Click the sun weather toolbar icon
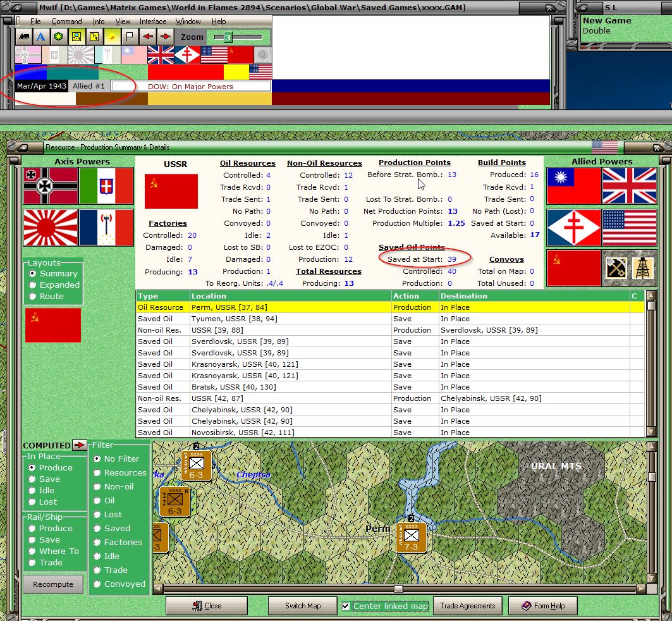 [x=112, y=37]
